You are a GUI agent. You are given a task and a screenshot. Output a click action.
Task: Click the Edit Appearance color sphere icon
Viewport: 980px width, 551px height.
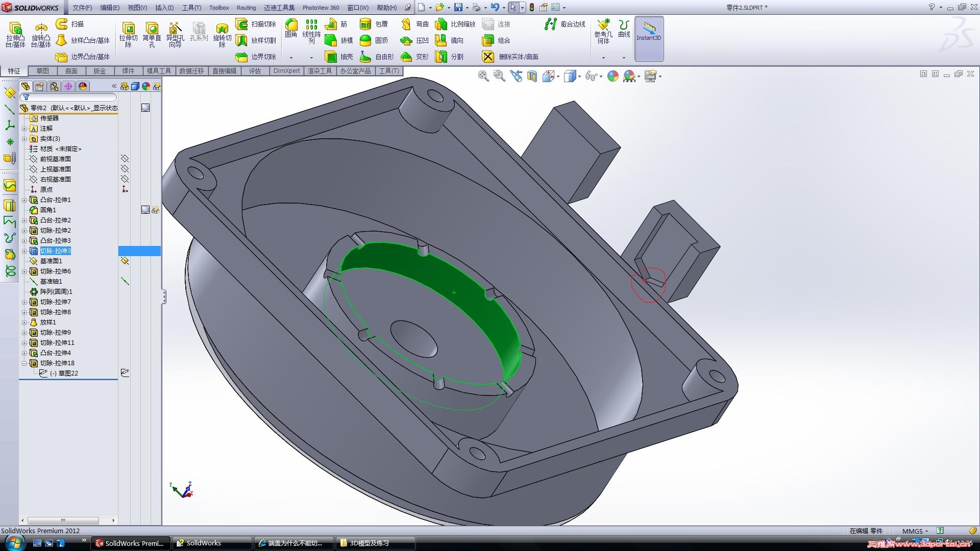[x=613, y=76]
